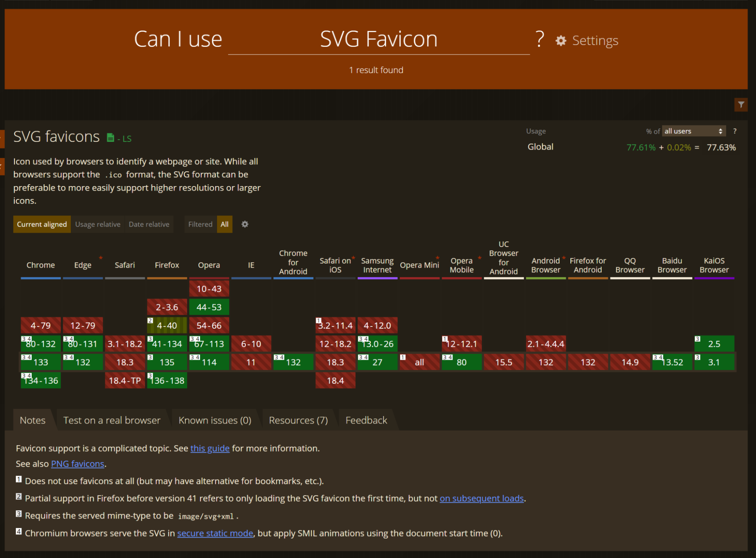
Task: Select Chrome 134-136 version cell
Action: coord(40,381)
